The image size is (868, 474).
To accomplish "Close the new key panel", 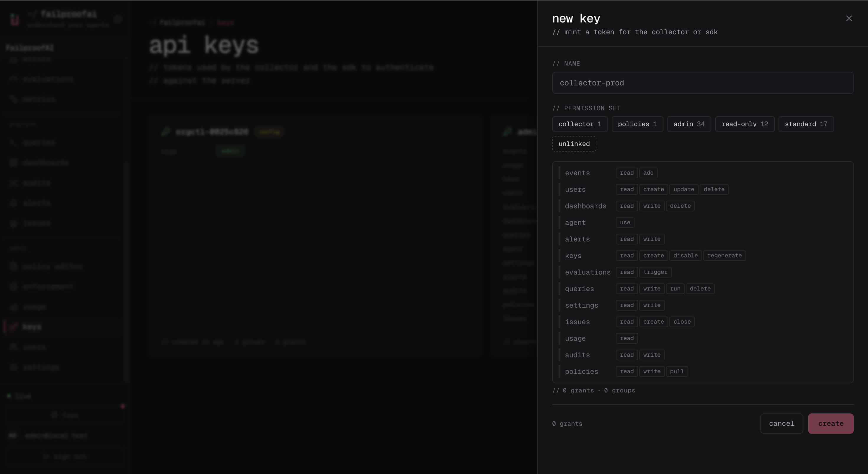I will point(849,19).
